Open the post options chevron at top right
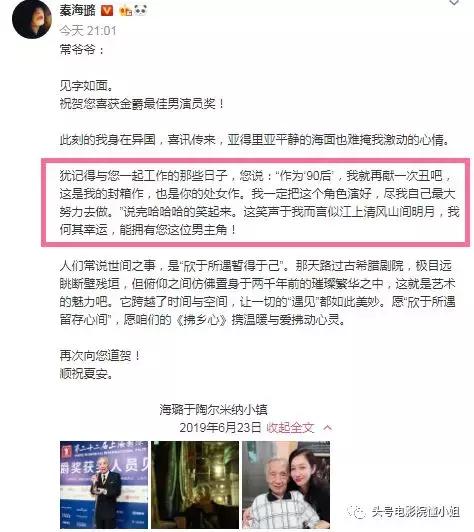The image size is (474, 532). (x=454, y=3)
